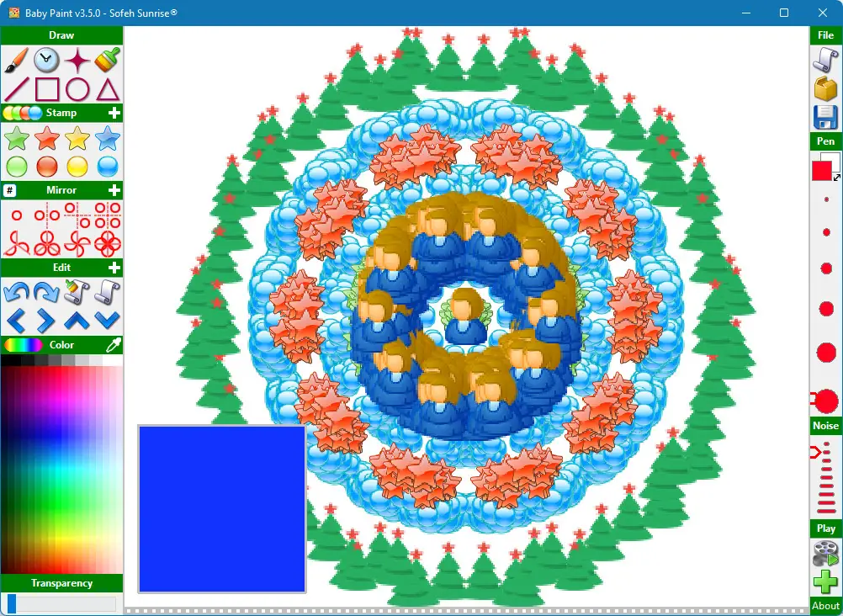Image resolution: width=843 pixels, height=616 pixels.
Task: Shift the drawing down with blue arrow
Action: tap(108, 321)
